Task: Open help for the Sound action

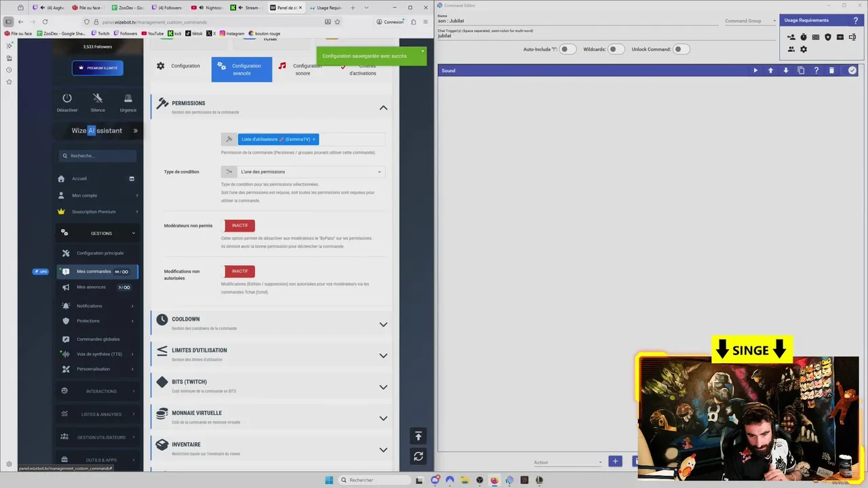Action: pyautogui.click(x=816, y=70)
